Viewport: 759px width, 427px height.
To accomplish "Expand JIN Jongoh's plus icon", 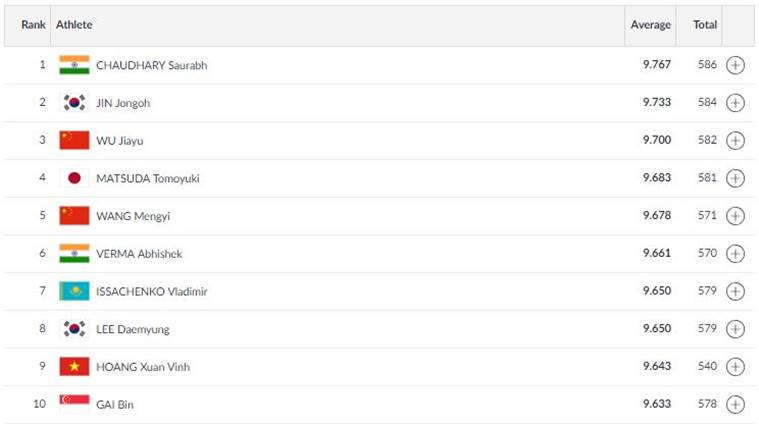I will tap(735, 103).
